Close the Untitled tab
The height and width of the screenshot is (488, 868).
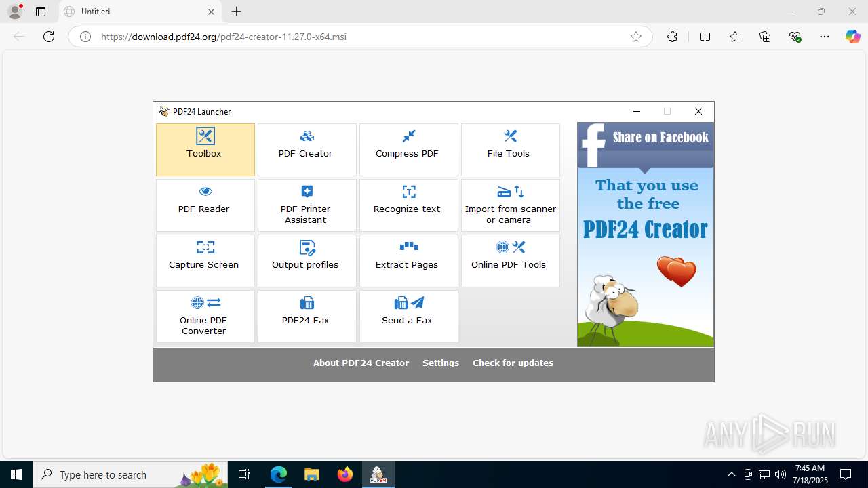point(211,12)
